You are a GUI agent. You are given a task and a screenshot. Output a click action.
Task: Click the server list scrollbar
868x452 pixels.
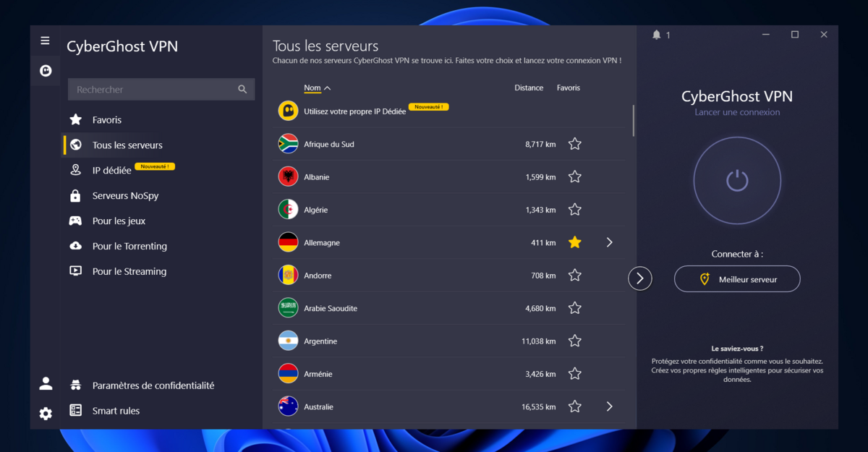point(634,121)
